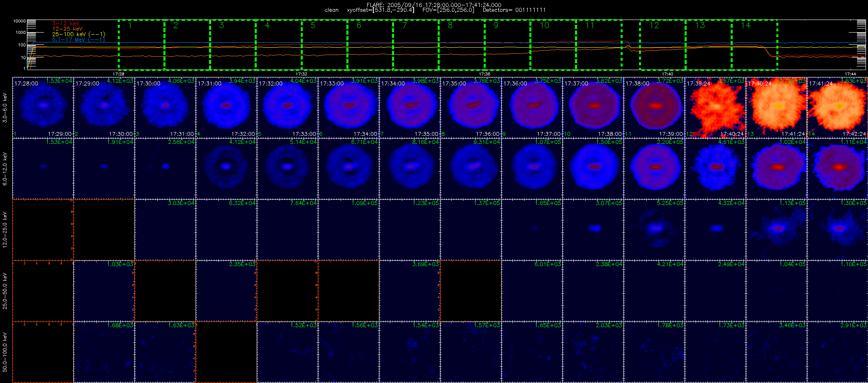Click the yellow 25-100 keV legend entry
868x383 pixels.
click(x=79, y=34)
